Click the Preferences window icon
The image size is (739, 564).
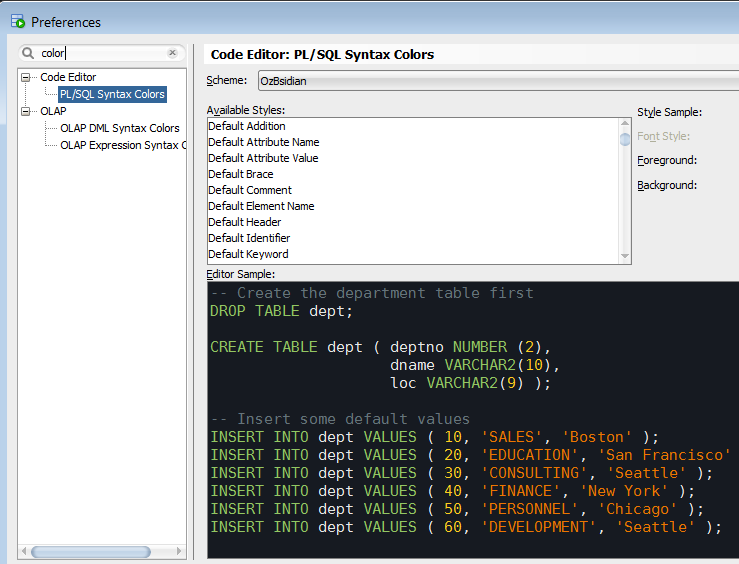pyautogui.click(x=17, y=21)
